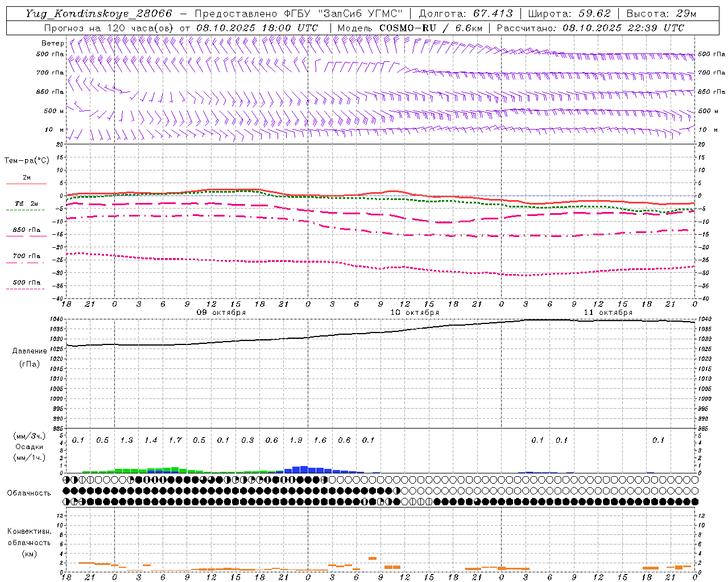Select the Прогноз на 120 часа(ов) header text

(x=110, y=28)
